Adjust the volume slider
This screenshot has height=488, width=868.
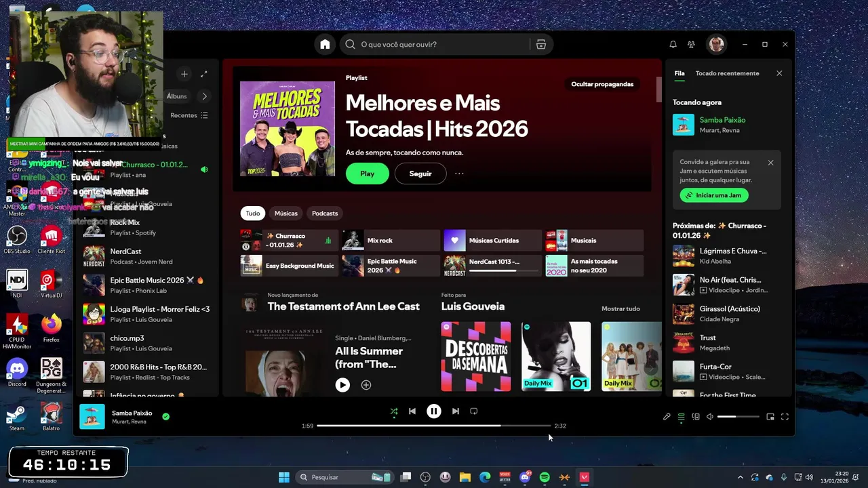pyautogui.click(x=738, y=417)
